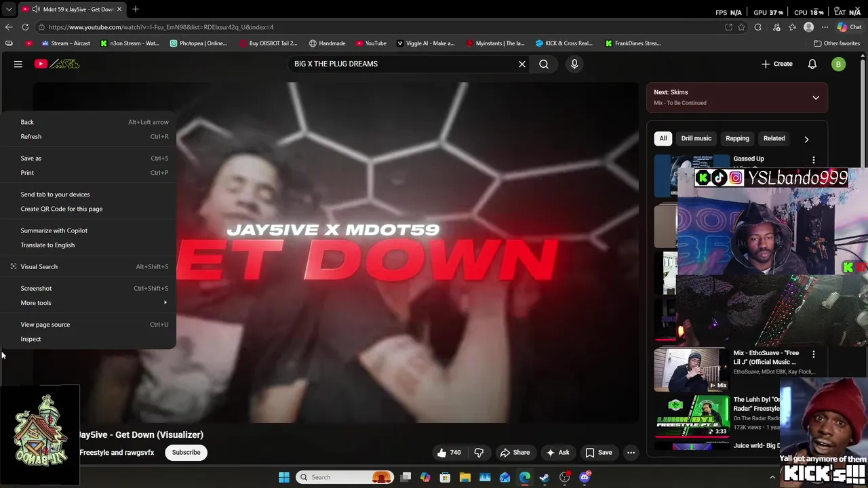Open Windows Start menu
The image size is (868, 488).
point(284,477)
